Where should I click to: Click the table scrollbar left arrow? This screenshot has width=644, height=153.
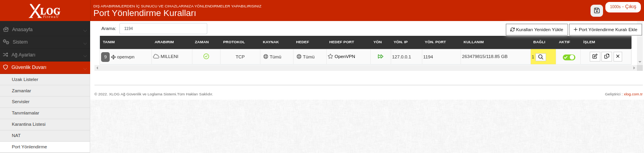97,68
